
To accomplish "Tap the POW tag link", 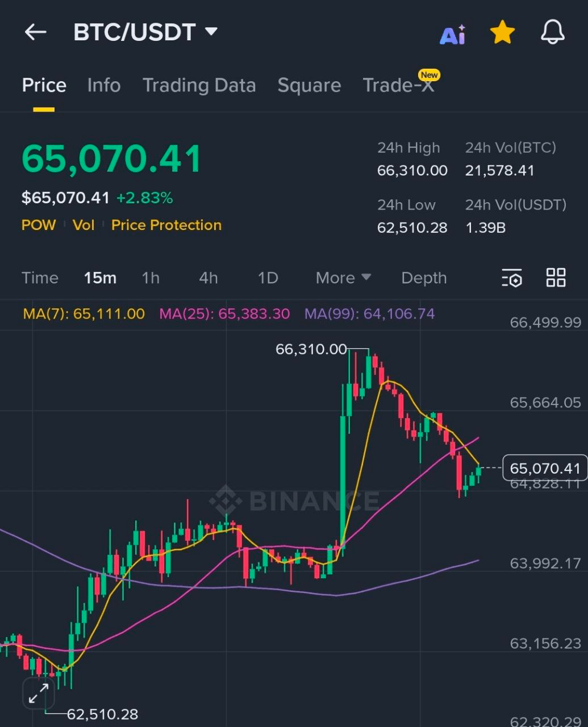I will click(x=39, y=225).
